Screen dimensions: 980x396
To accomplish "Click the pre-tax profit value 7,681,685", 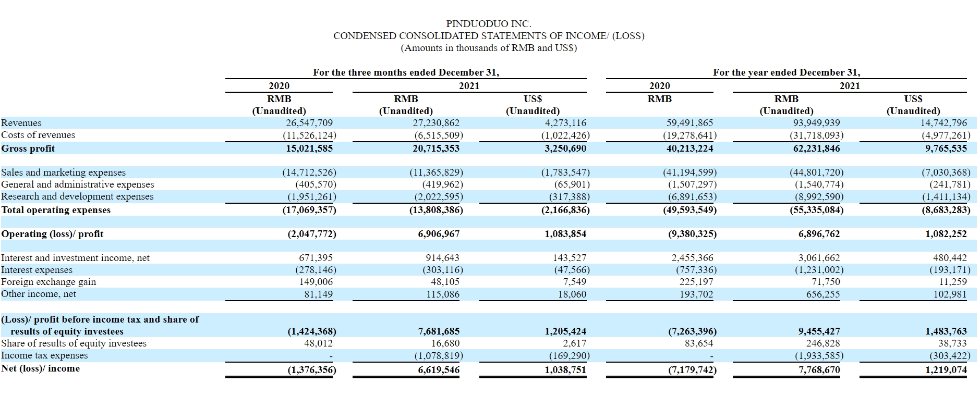I will coord(439,331).
